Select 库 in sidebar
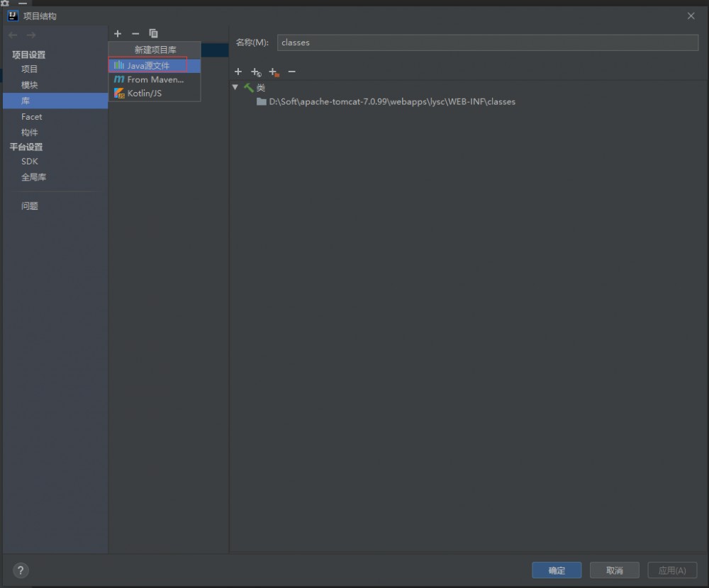This screenshot has height=588, width=709. point(55,101)
